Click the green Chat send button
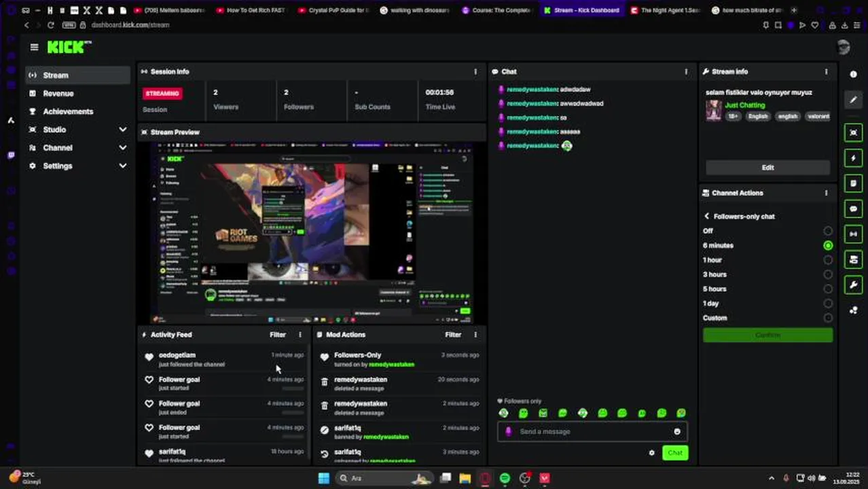Screen dimensions: 868x489 pos(675,452)
